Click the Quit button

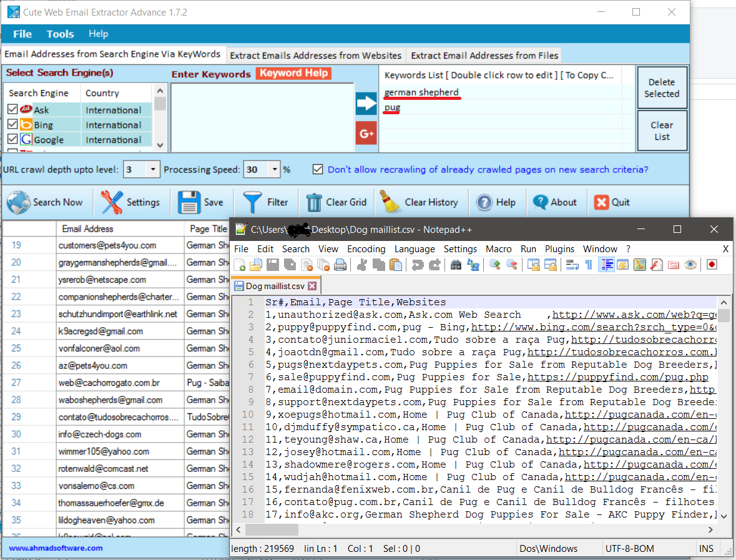pos(612,202)
